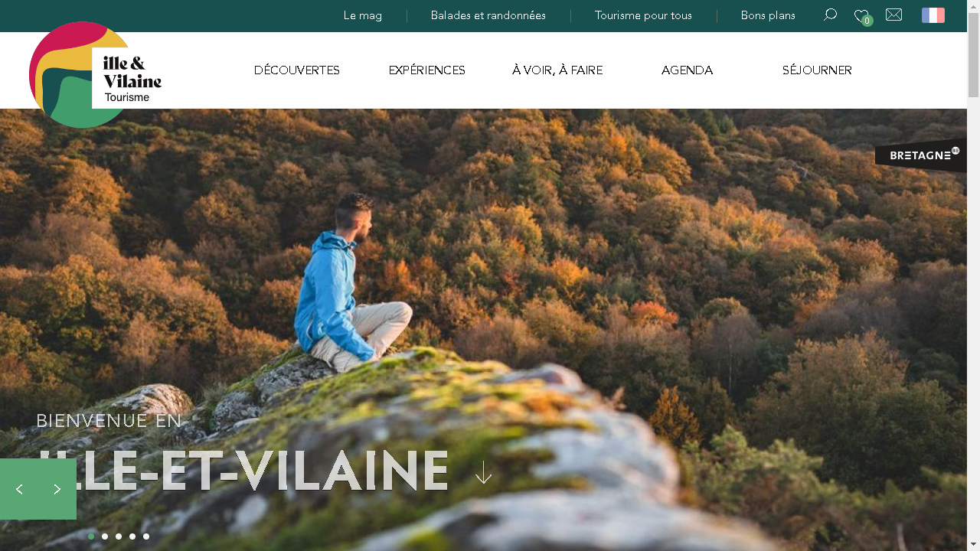Open the French flag language selector
The width and height of the screenshot is (980, 551).
[933, 15]
